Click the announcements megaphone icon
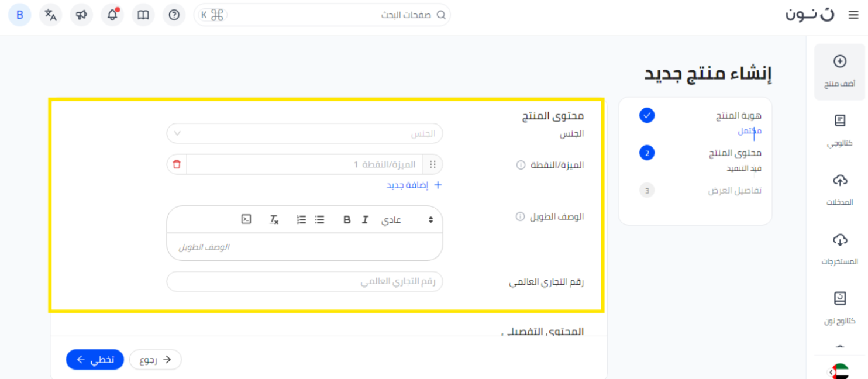This screenshot has width=868, height=379. pos(81,15)
